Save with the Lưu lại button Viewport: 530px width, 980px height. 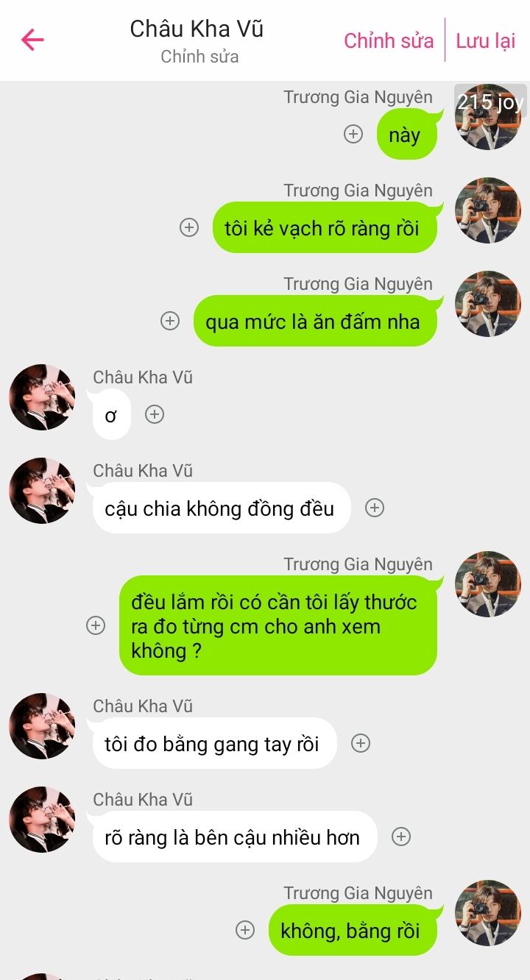tap(486, 40)
